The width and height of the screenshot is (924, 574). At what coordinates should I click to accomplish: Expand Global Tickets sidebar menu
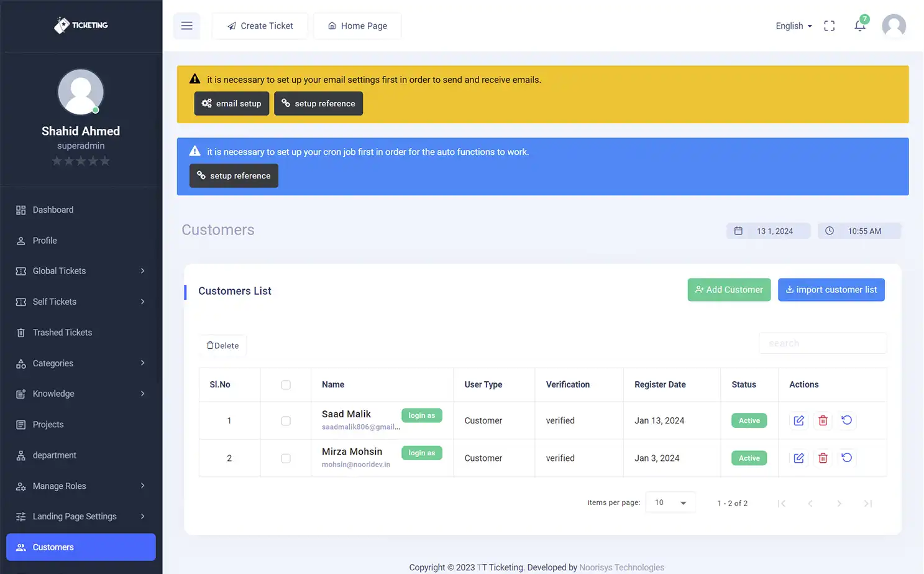pos(81,271)
